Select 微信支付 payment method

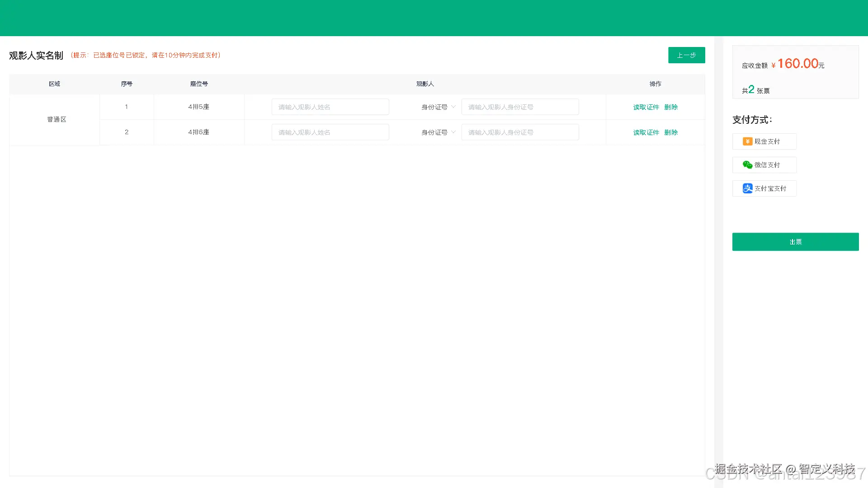pos(764,165)
